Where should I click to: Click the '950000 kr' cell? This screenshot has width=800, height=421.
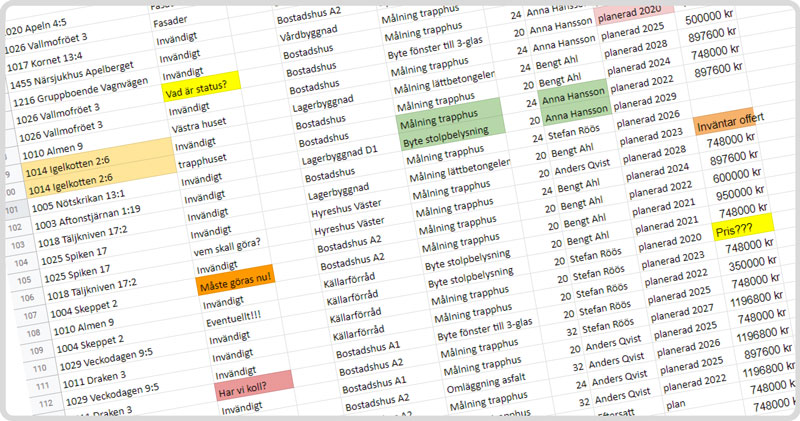[740, 194]
